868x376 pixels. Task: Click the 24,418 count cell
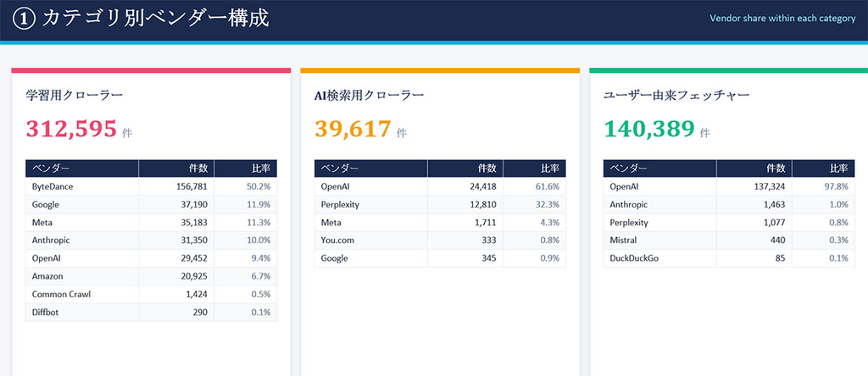pos(465,187)
